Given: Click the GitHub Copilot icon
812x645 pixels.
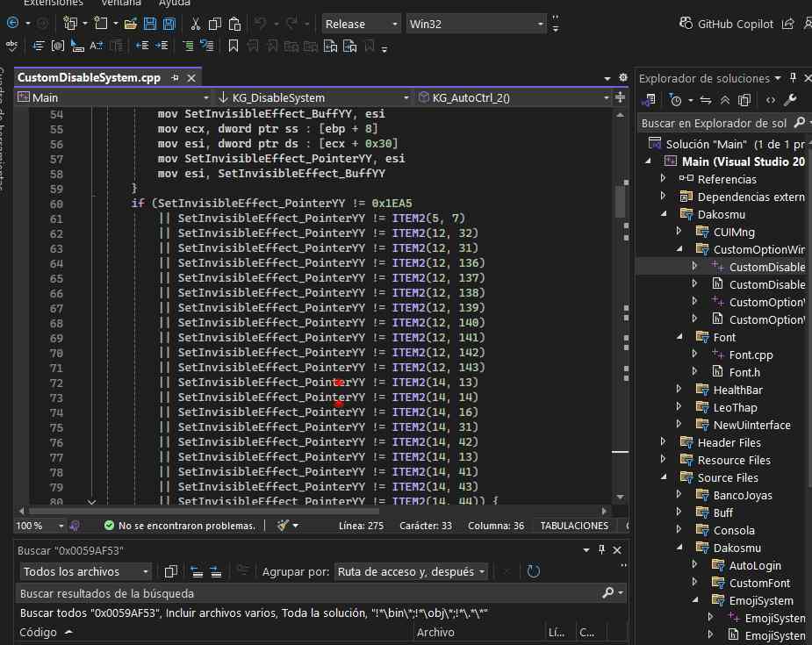Looking at the screenshot, I should (x=686, y=24).
